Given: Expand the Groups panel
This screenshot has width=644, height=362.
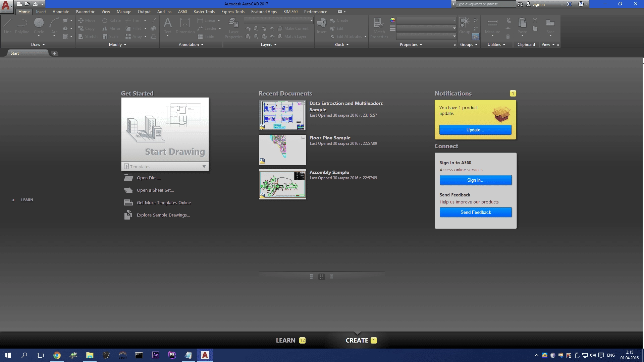Looking at the screenshot, I should (469, 45).
